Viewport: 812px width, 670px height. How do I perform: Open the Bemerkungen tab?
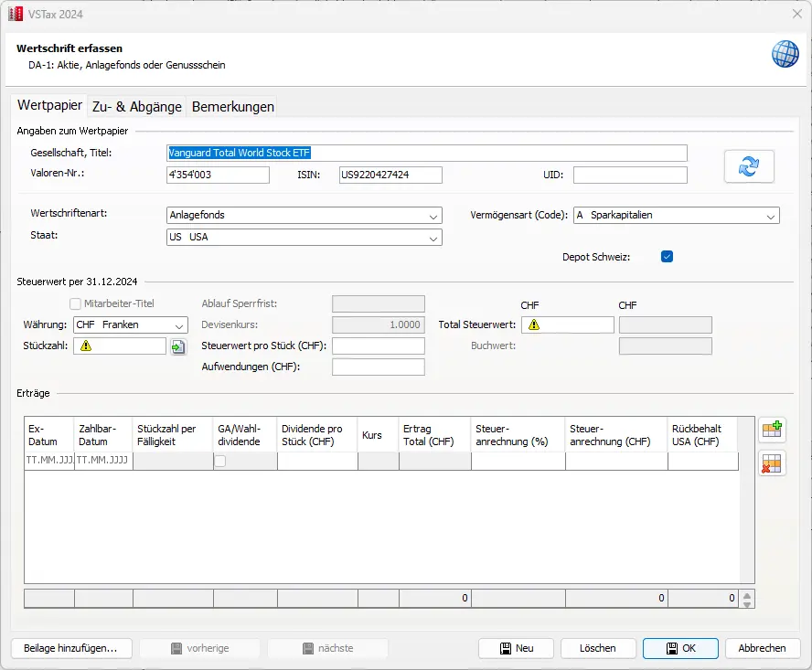point(232,107)
